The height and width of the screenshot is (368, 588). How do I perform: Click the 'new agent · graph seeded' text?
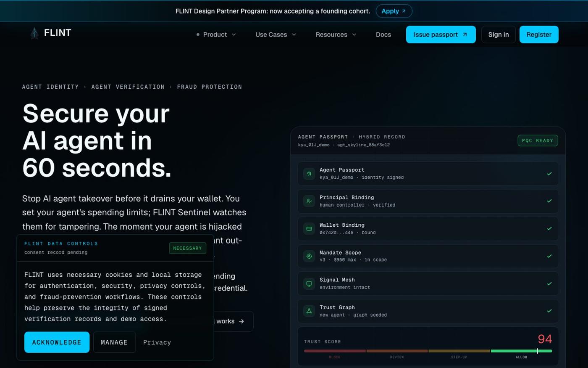tap(353, 315)
